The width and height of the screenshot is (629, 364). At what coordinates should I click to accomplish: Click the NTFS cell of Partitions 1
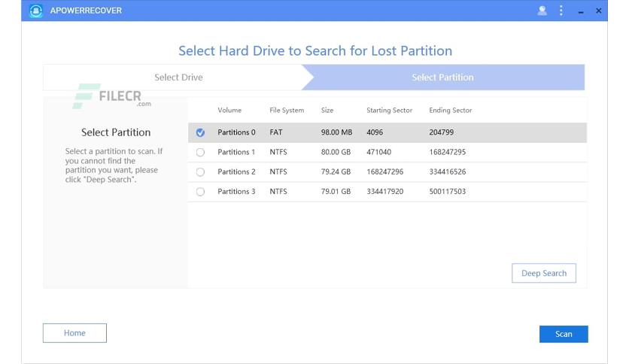278,152
